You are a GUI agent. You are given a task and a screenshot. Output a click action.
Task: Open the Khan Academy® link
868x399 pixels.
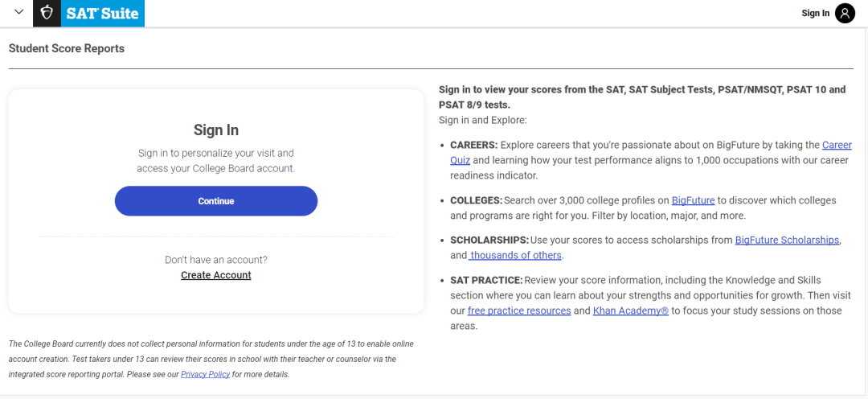pos(631,311)
